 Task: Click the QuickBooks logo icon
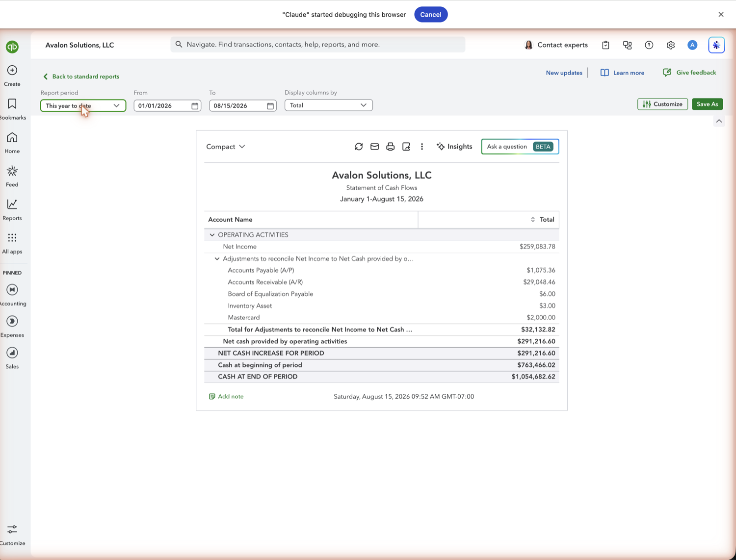click(12, 47)
